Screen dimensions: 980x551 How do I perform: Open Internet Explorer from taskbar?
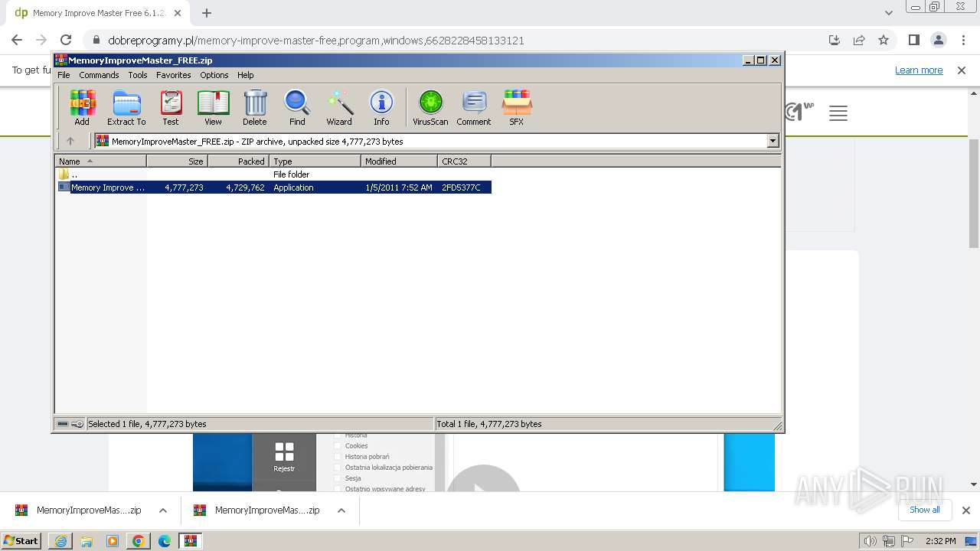(60, 541)
